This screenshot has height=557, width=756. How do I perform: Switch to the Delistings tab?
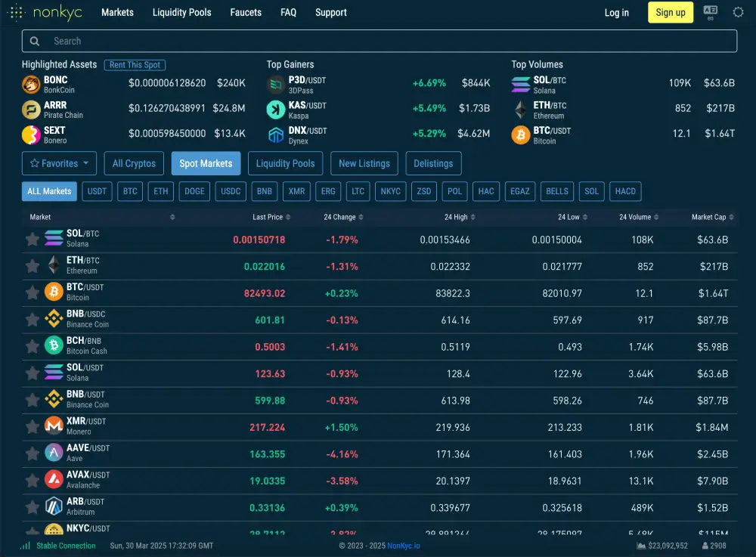(x=433, y=163)
